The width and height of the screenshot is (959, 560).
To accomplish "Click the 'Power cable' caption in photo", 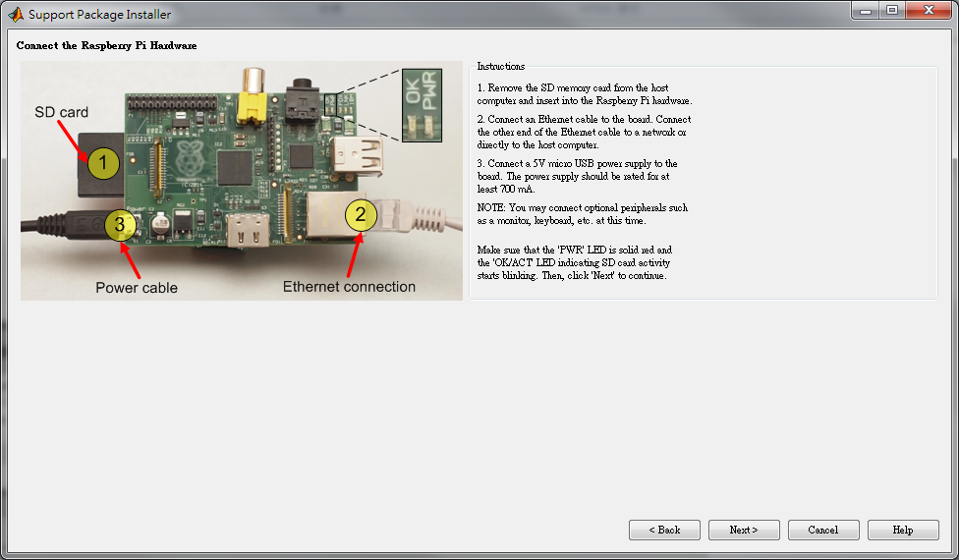I will [x=137, y=288].
